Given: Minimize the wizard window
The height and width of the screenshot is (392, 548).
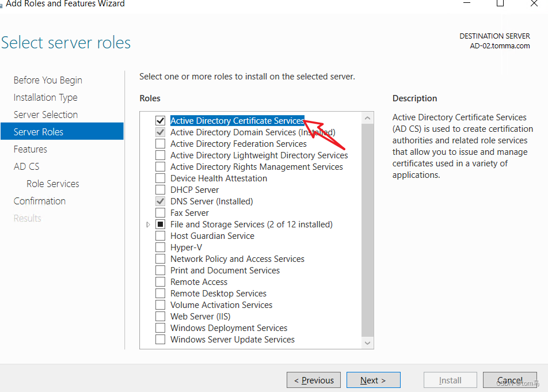Looking at the screenshot, I should coord(467,3).
